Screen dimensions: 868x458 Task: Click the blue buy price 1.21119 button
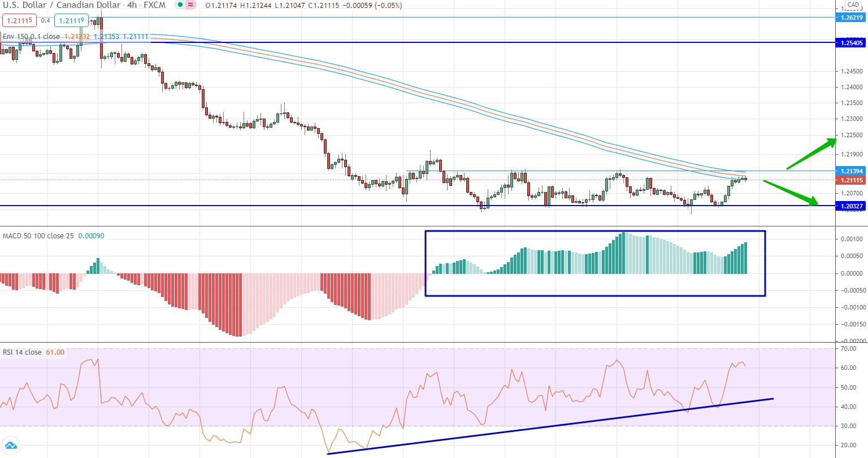click(x=71, y=21)
